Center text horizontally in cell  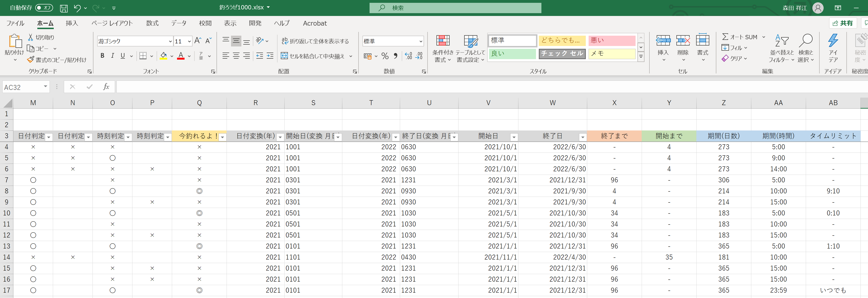pos(236,56)
